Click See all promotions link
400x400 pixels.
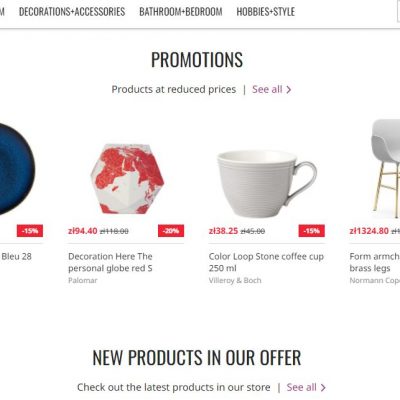click(267, 89)
